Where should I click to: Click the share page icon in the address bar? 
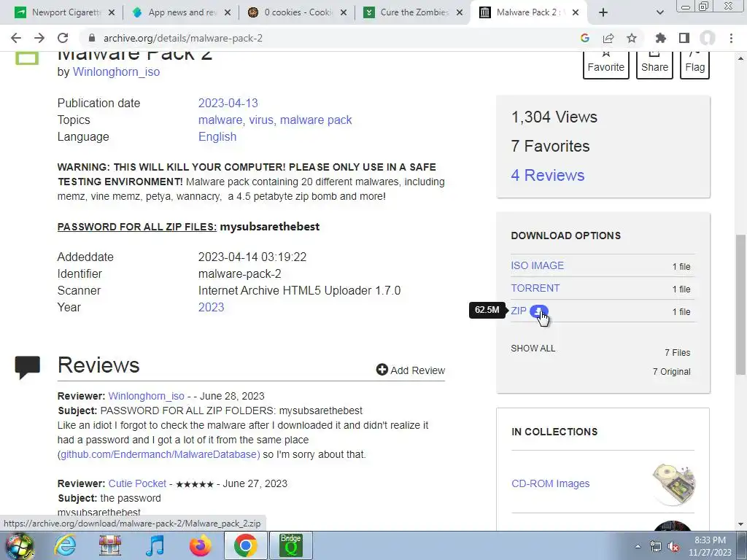pos(608,38)
